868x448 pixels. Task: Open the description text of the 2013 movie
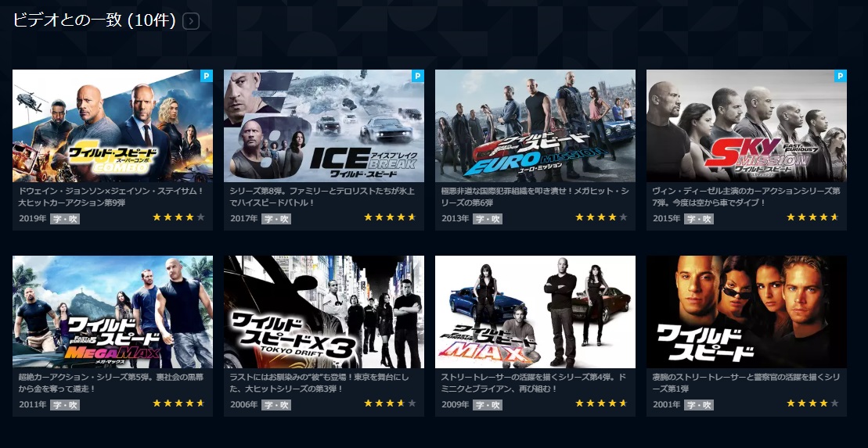[535, 196]
